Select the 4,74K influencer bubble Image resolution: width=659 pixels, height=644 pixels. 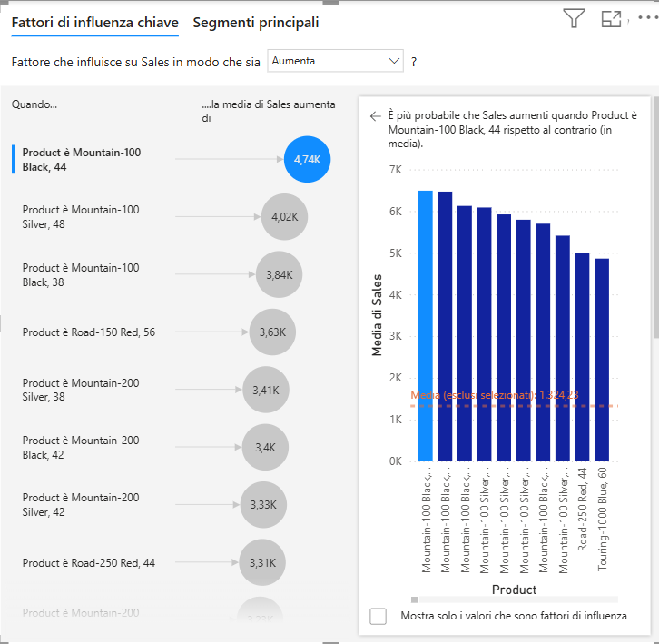coord(307,159)
